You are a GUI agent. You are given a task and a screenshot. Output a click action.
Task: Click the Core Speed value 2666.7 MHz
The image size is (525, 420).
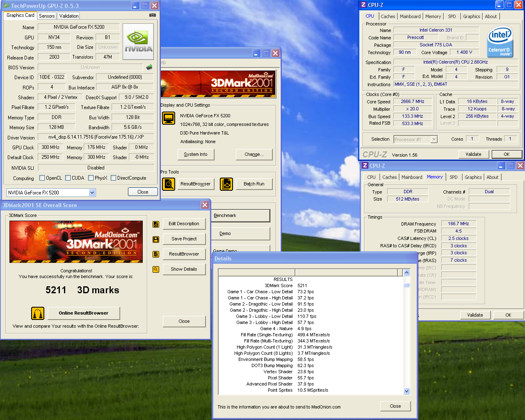click(413, 102)
